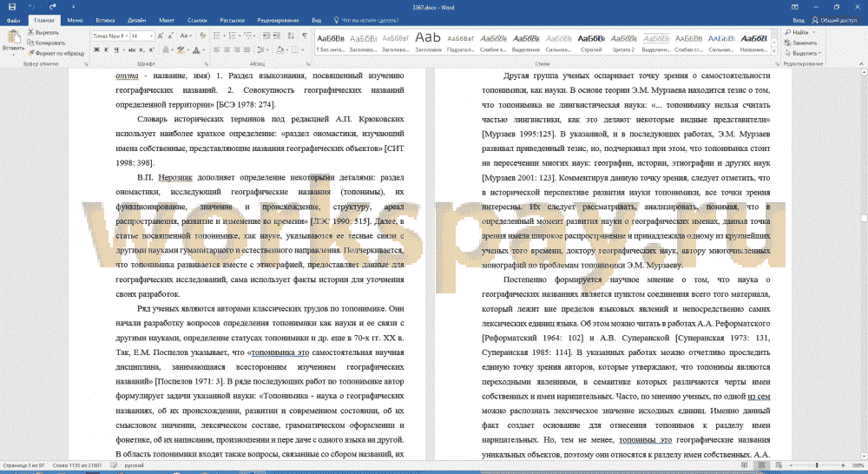Justify the paragraph text
This screenshot has width=868, height=474.
(x=247, y=49)
